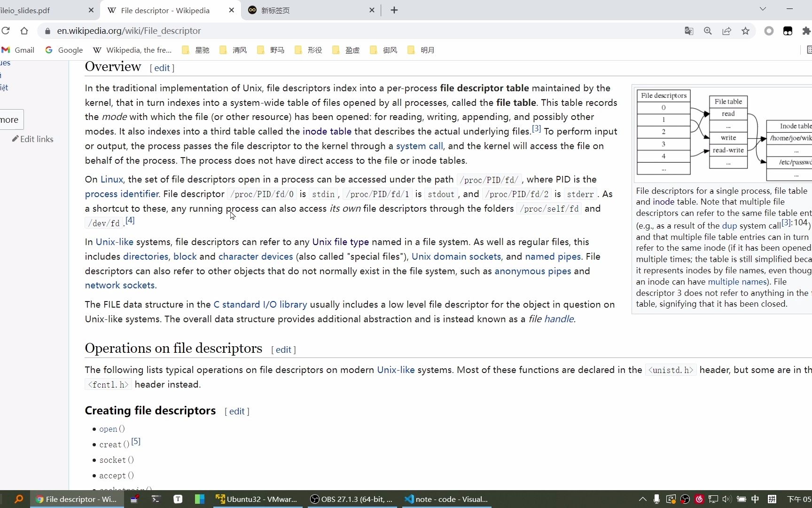The image size is (812, 508).
Task: Open the process identifier link
Action: [122, 194]
